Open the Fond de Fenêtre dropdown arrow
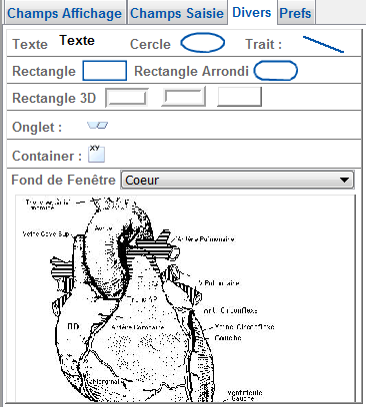Screen dimensions: 366x407 [344, 180]
